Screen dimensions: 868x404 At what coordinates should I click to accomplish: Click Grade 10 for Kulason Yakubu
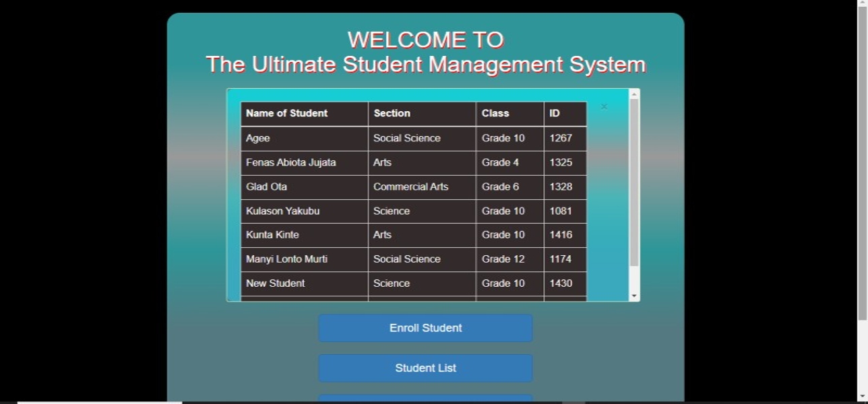click(x=503, y=211)
